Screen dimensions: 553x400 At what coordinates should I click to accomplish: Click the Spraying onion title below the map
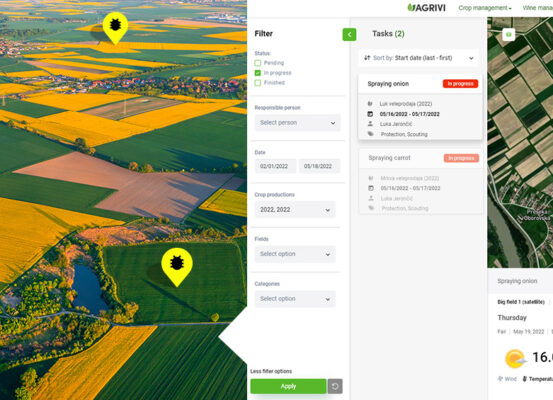tap(517, 281)
